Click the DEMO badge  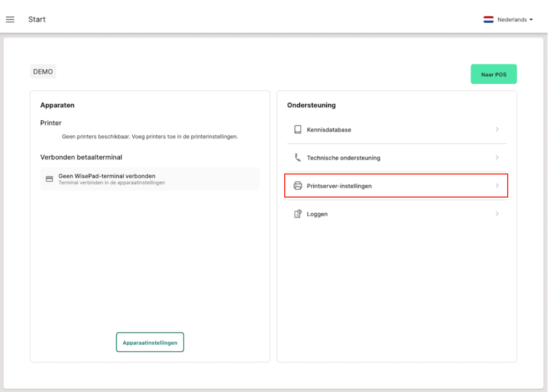43,71
